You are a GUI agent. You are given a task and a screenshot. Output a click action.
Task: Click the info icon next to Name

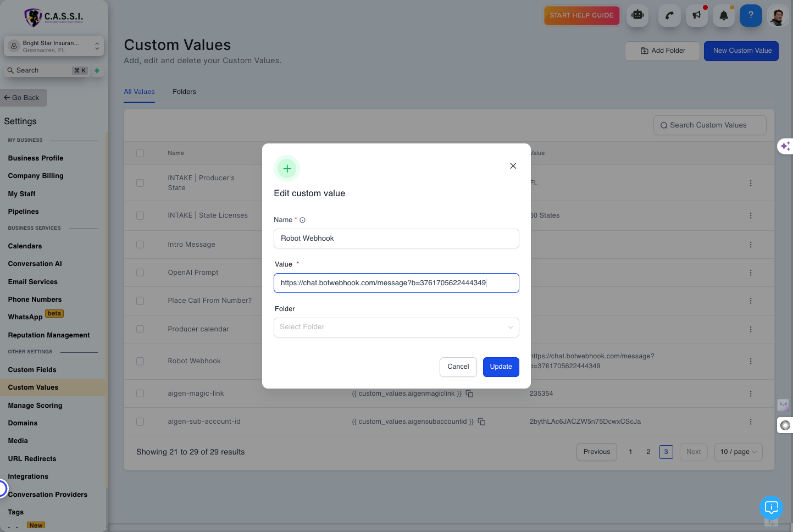click(x=302, y=220)
